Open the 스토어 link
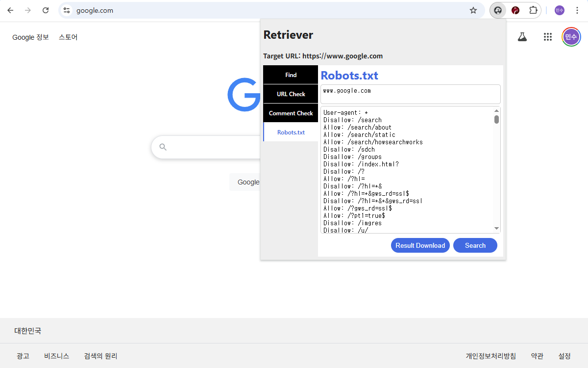Viewport: 588px width, 368px height. (x=68, y=37)
